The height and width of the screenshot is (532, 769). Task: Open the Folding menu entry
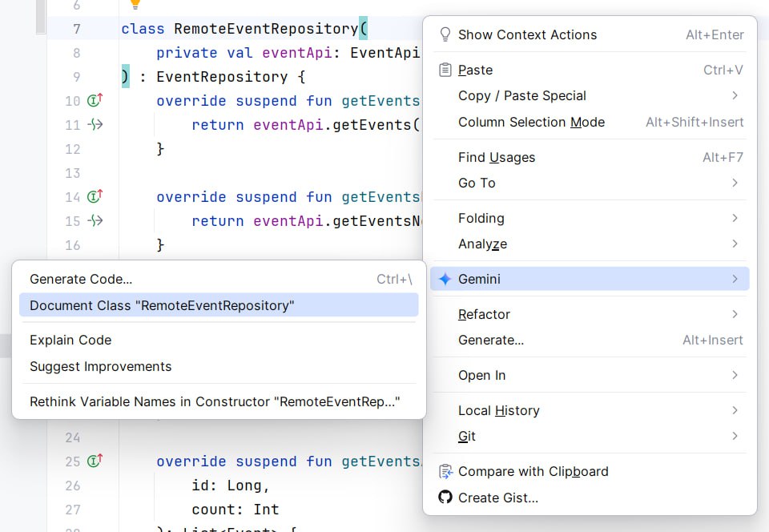point(590,218)
